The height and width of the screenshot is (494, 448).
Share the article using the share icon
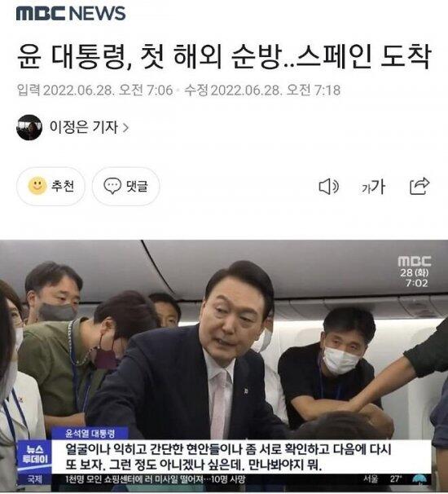click(x=419, y=186)
